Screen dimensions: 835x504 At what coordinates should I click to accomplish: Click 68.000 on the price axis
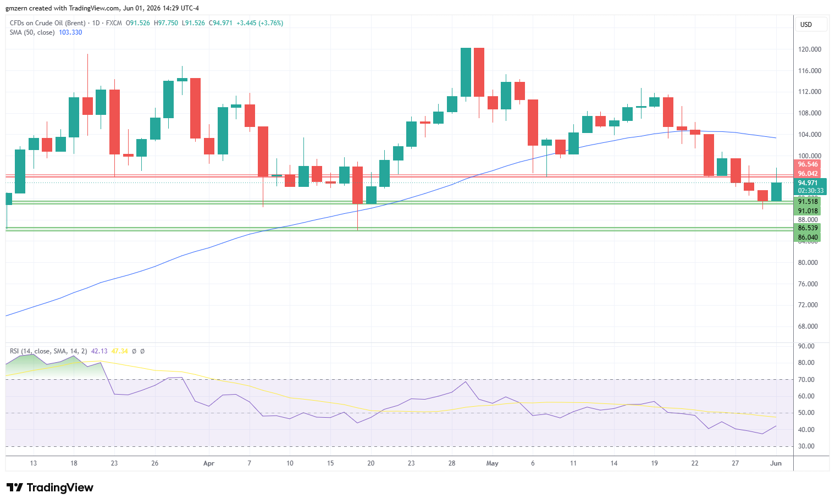point(808,326)
